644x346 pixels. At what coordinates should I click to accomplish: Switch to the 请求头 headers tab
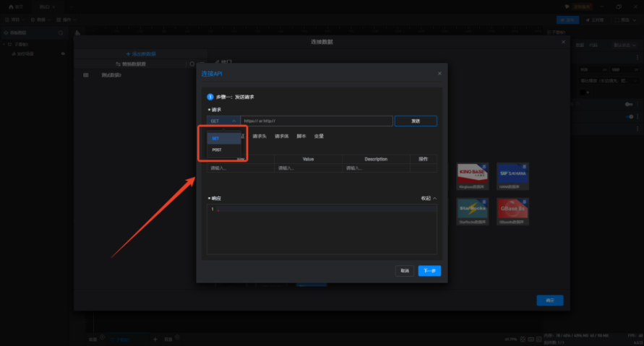coord(259,136)
